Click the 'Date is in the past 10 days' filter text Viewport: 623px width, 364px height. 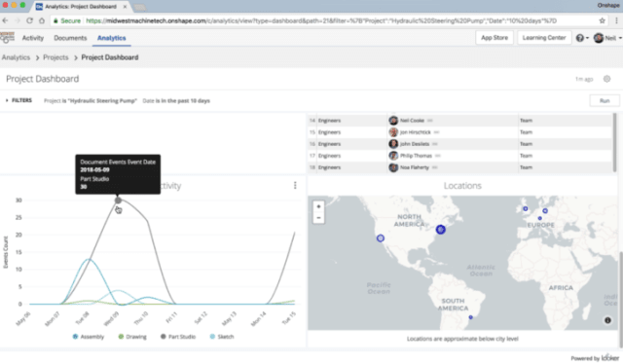pyautogui.click(x=176, y=100)
